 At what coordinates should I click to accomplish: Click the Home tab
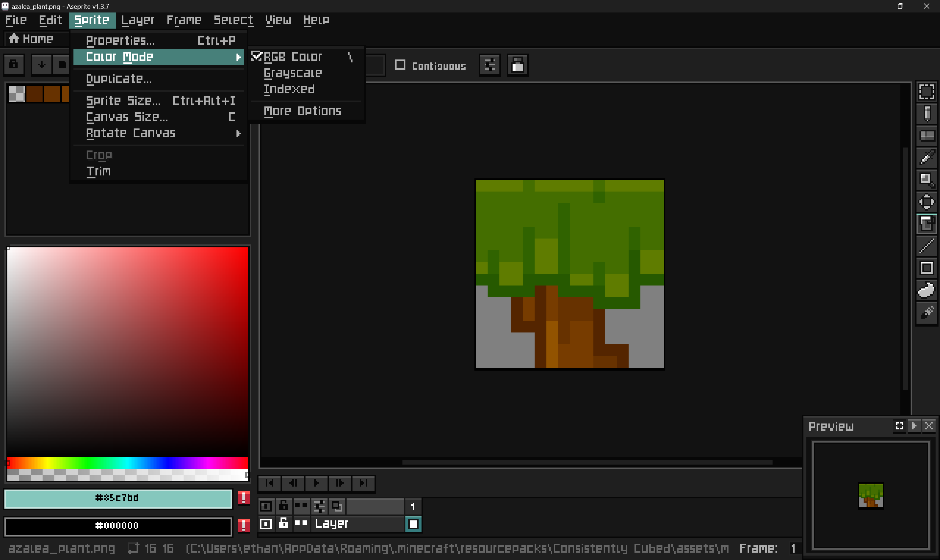coord(32,39)
